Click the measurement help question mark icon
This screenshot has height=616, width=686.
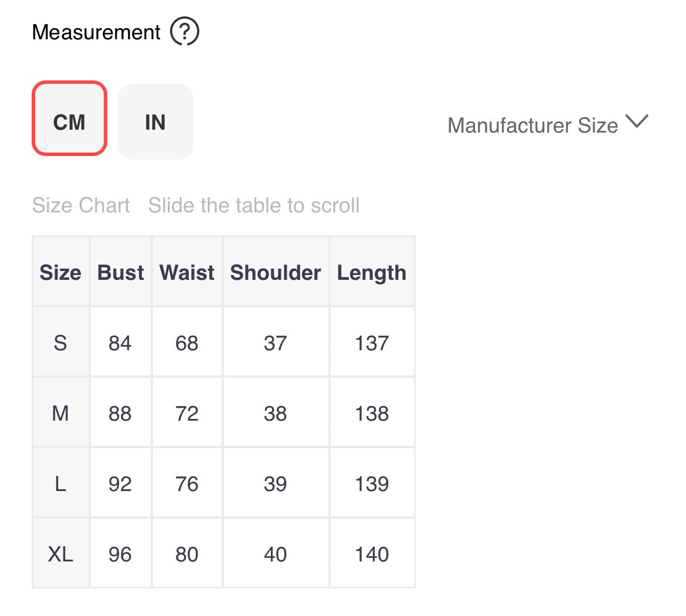[185, 32]
